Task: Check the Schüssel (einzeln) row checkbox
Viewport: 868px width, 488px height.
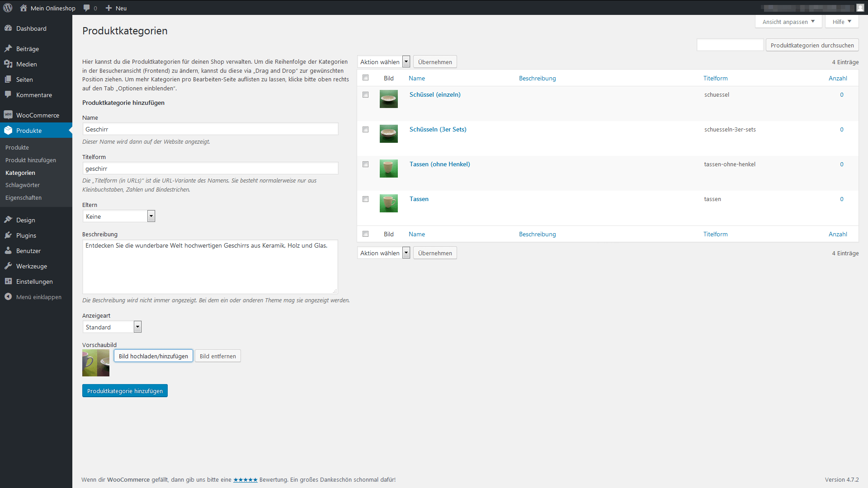Action: [x=365, y=94]
